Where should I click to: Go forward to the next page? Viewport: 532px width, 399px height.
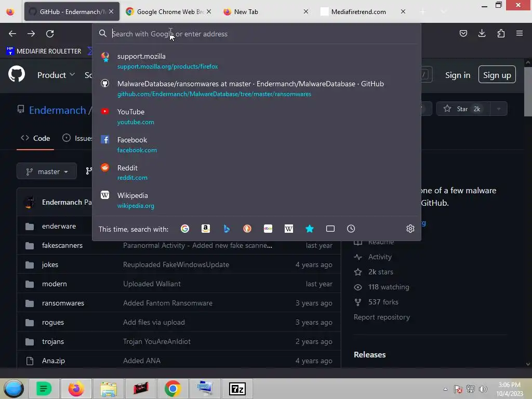pos(31,34)
